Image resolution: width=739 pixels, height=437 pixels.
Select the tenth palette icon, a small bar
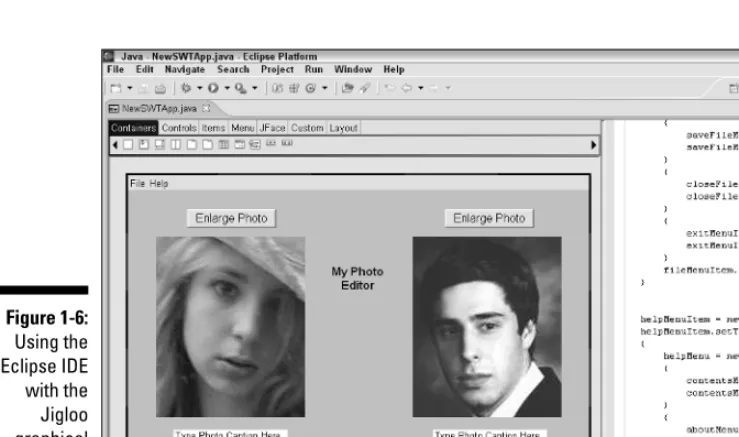[x=271, y=143]
